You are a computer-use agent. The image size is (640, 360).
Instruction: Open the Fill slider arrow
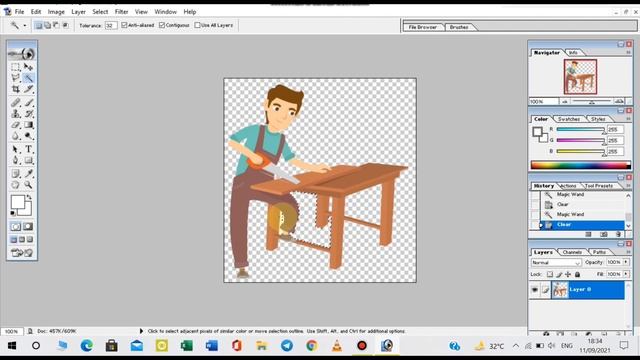(626, 274)
